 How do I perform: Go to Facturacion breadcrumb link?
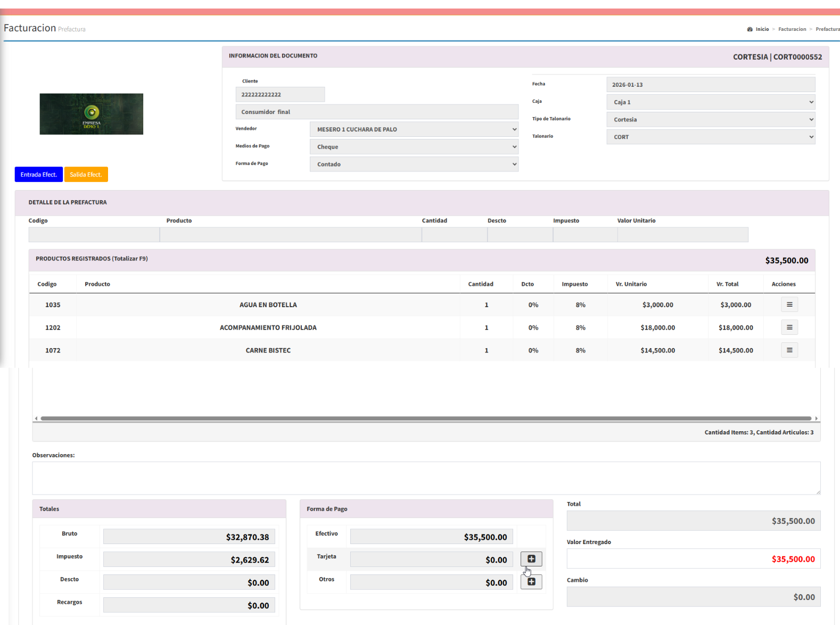click(x=792, y=29)
